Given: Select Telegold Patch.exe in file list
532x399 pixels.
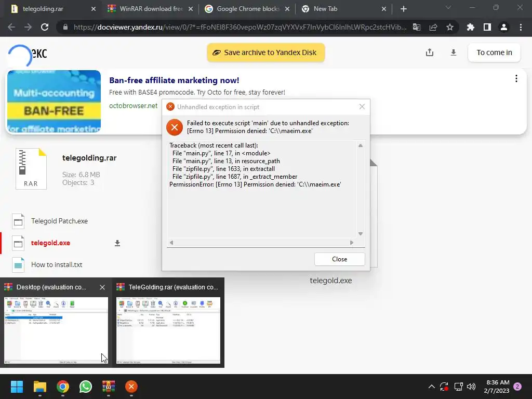Looking at the screenshot, I should coord(59,221).
